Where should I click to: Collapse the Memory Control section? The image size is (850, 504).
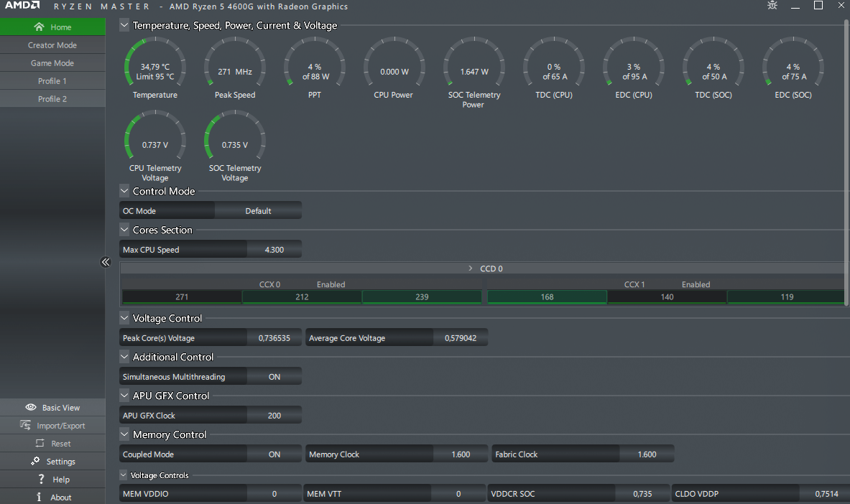(x=124, y=434)
